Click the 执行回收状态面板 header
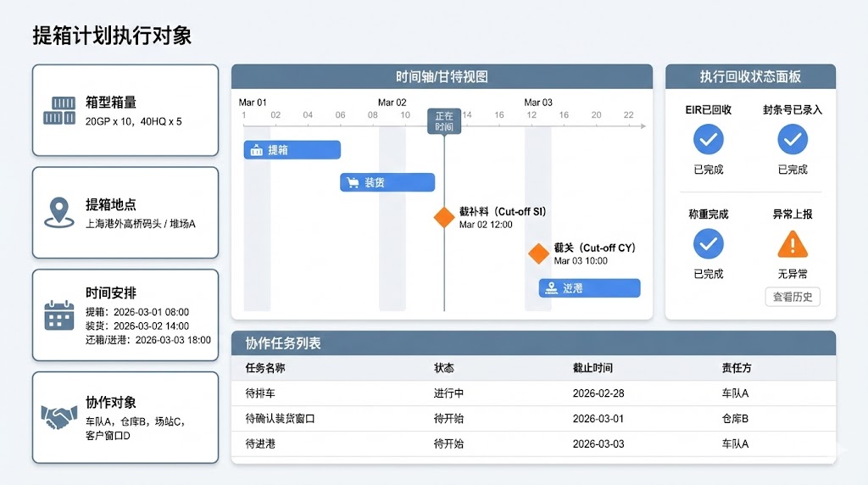 [x=750, y=76]
